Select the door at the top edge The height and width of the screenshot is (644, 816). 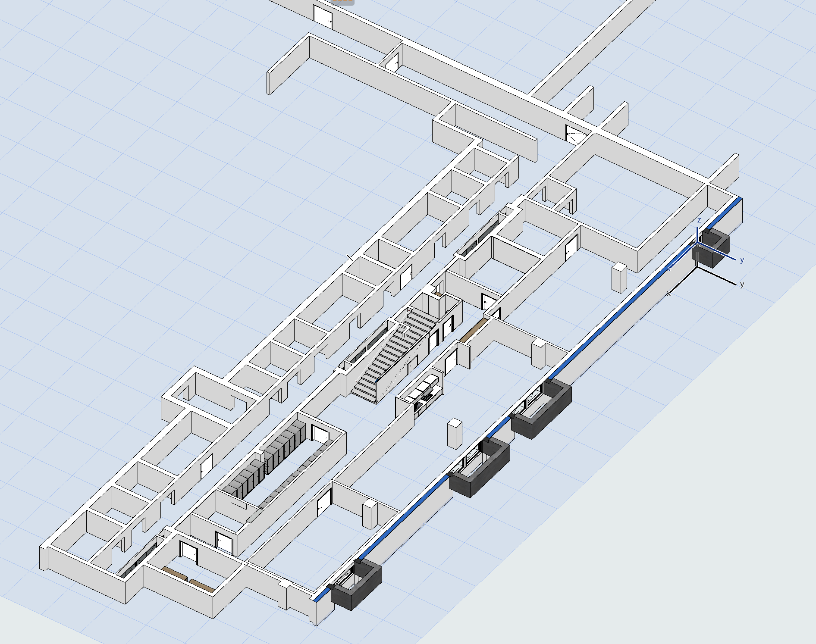click(323, 17)
